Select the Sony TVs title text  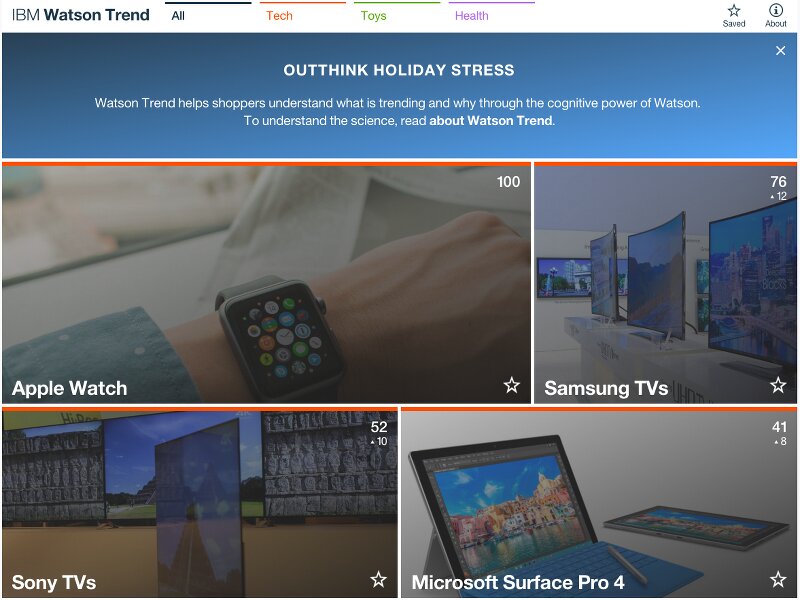pos(54,582)
